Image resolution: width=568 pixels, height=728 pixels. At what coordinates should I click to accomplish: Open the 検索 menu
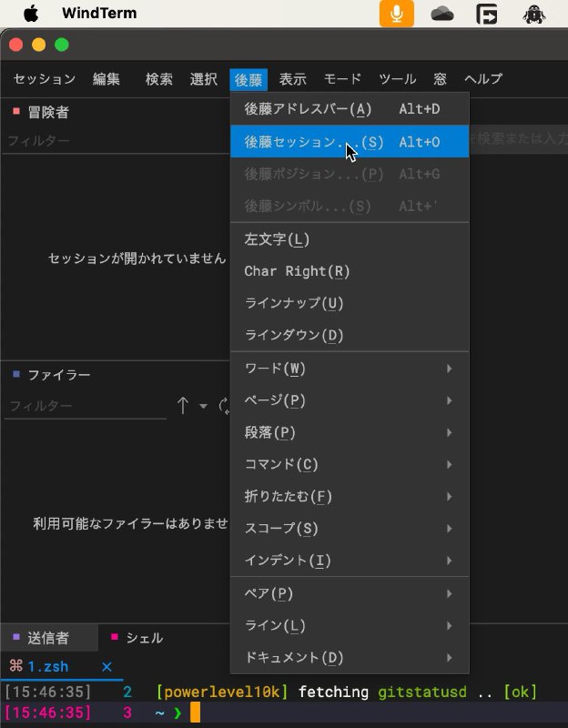pyautogui.click(x=158, y=79)
